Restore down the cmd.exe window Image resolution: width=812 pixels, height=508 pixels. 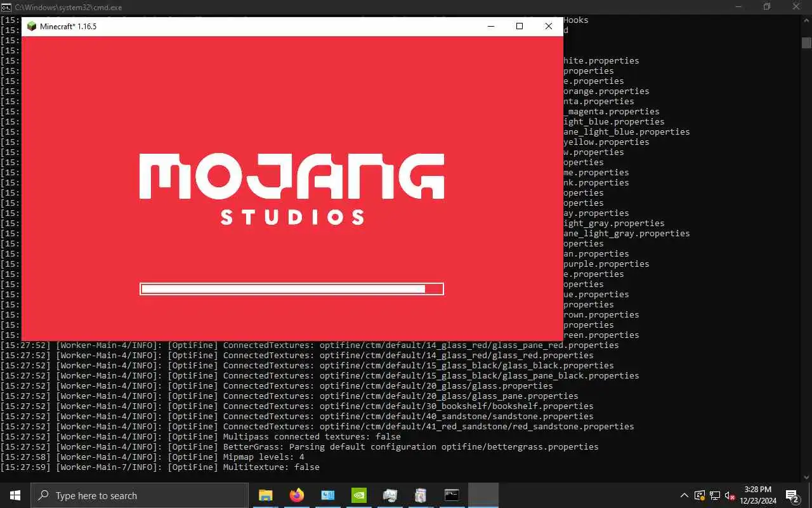[768, 7]
